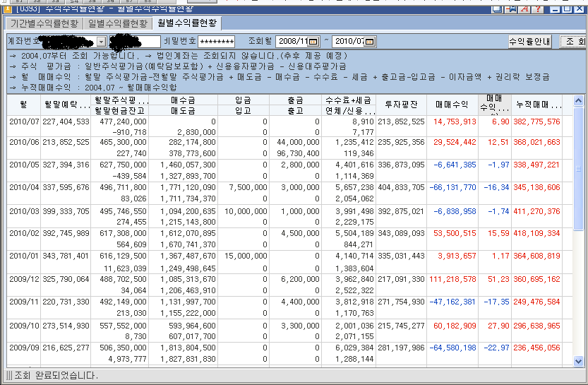Click cumulative profit 382,775,576
This screenshot has width=588, height=385.
coord(536,122)
